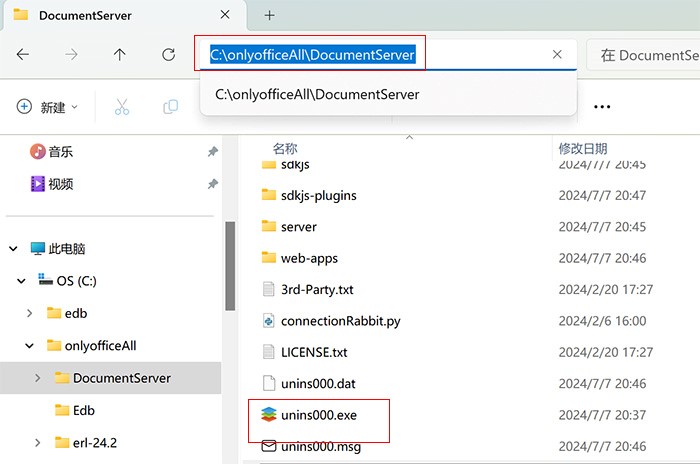Clear the address bar with X
The height and width of the screenshot is (464, 700).
(x=557, y=54)
